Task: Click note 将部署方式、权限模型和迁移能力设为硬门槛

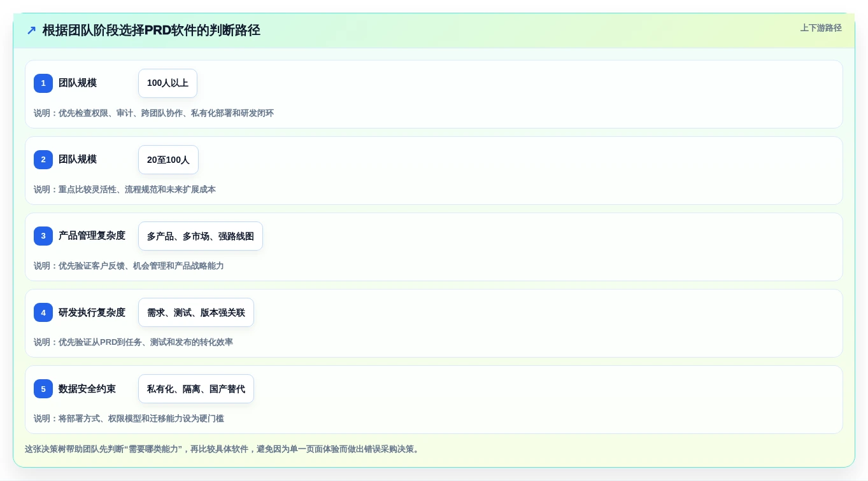Action: point(129,419)
